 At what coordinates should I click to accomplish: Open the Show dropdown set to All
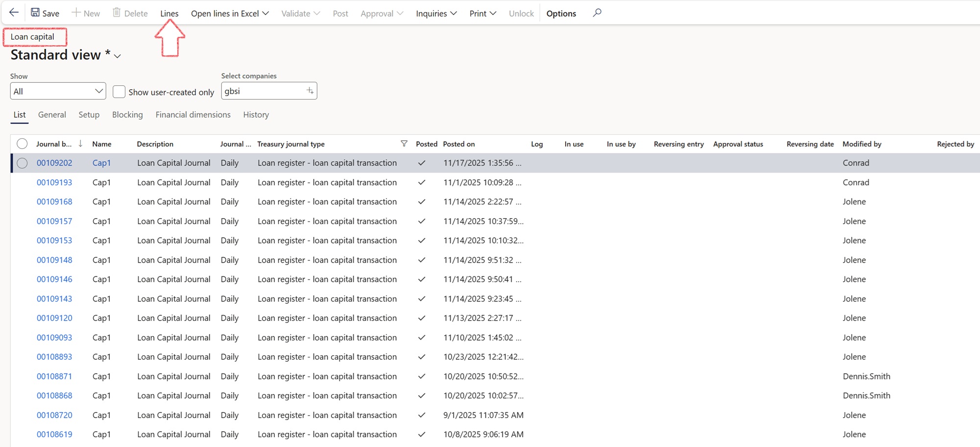pyautogui.click(x=58, y=91)
